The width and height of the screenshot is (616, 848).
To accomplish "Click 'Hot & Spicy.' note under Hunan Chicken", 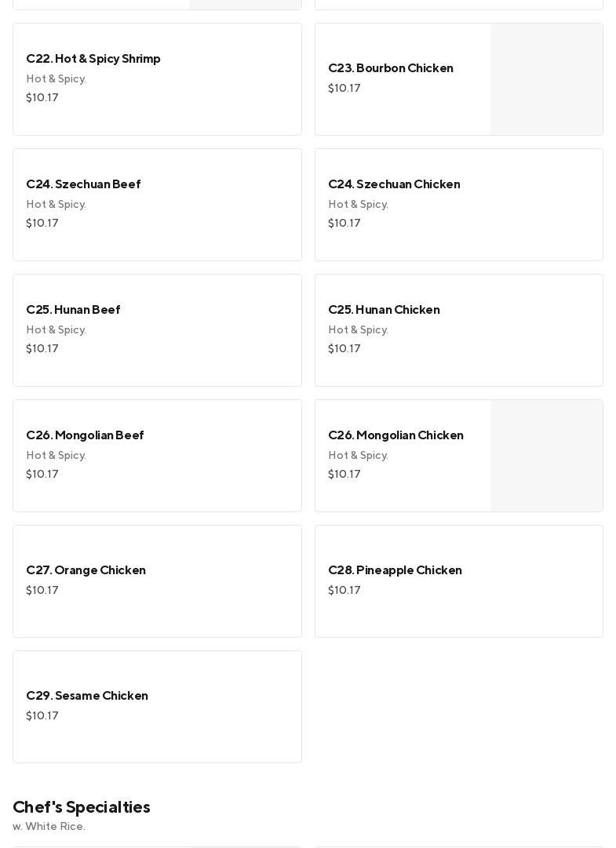I will coord(358,330).
